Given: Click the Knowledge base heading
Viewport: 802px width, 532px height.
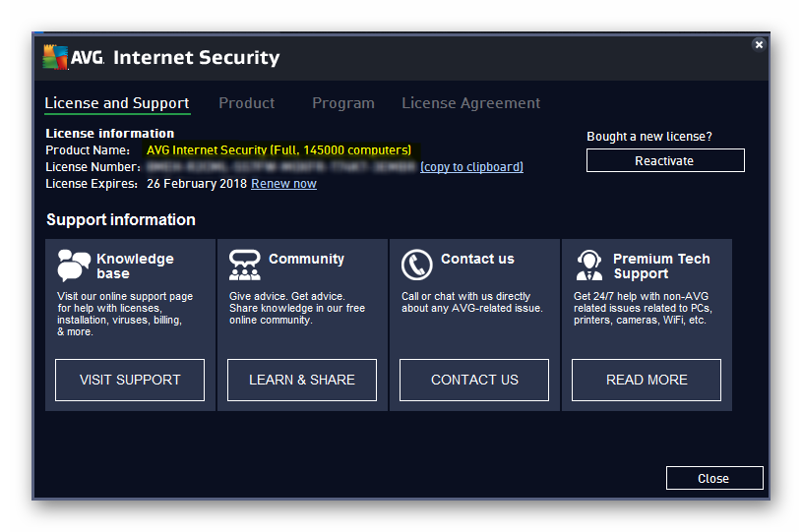Looking at the screenshot, I should [x=135, y=266].
